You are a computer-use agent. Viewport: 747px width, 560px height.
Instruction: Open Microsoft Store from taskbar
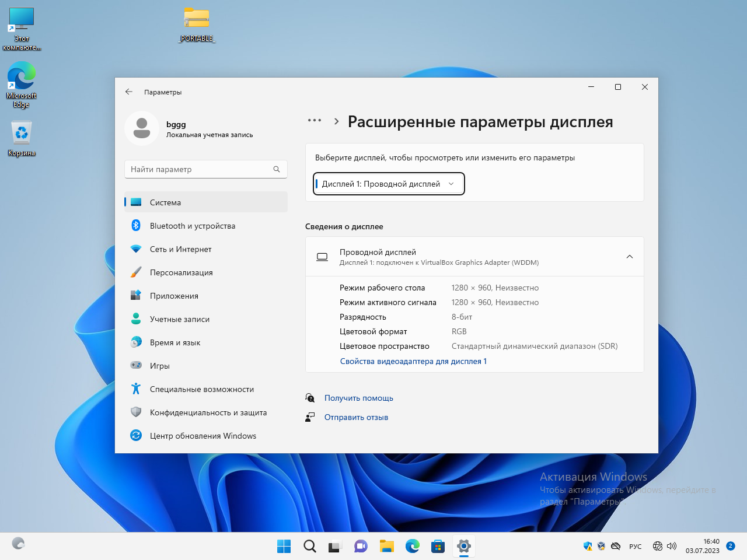pyautogui.click(x=438, y=546)
